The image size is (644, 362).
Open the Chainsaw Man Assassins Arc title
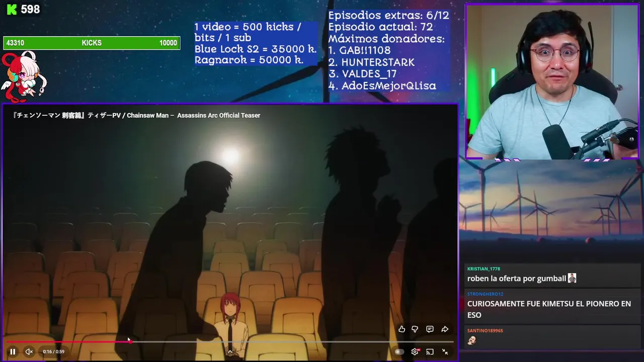tap(136, 115)
